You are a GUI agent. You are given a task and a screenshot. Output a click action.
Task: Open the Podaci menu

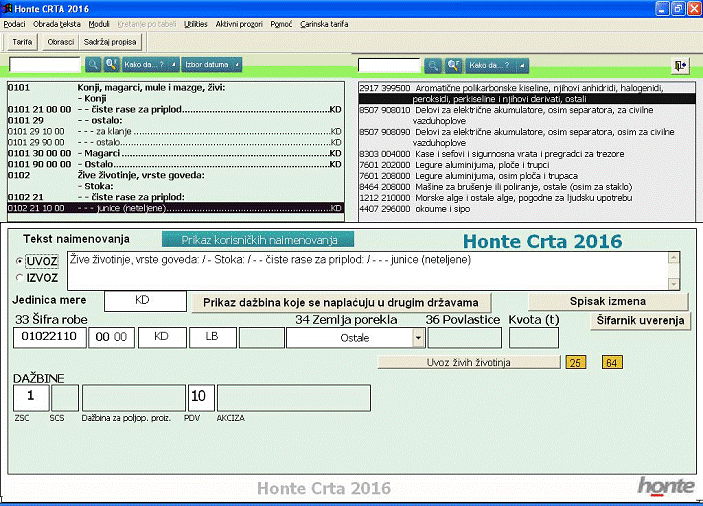14,24
